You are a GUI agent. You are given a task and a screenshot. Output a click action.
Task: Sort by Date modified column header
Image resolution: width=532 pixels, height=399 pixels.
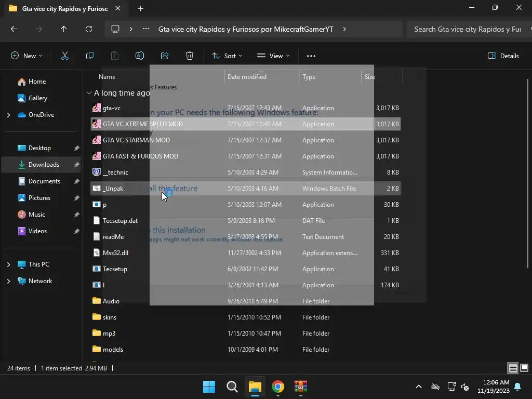(x=247, y=77)
